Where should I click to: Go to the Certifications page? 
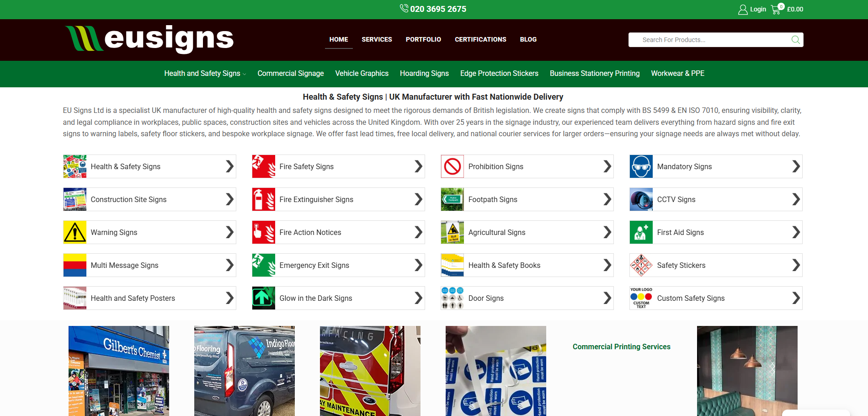480,40
